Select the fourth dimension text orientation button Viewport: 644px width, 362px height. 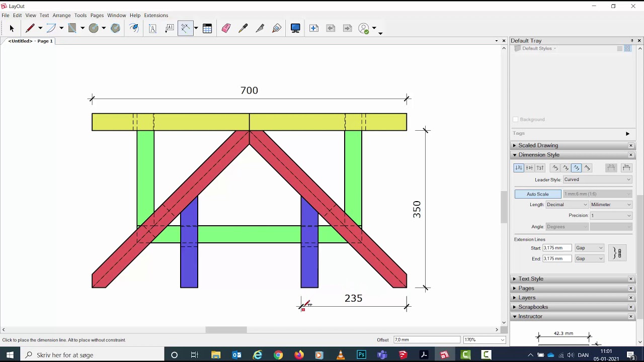pos(587,168)
